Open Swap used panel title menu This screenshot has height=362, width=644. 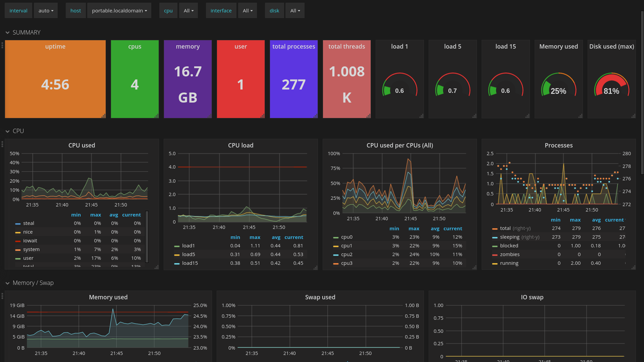pos(320,297)
